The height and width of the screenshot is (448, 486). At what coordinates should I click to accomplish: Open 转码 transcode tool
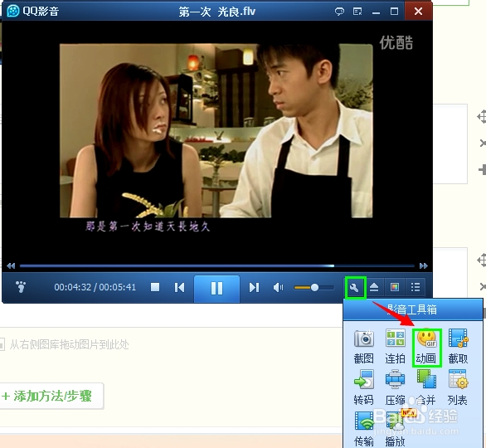click(363, 387)
